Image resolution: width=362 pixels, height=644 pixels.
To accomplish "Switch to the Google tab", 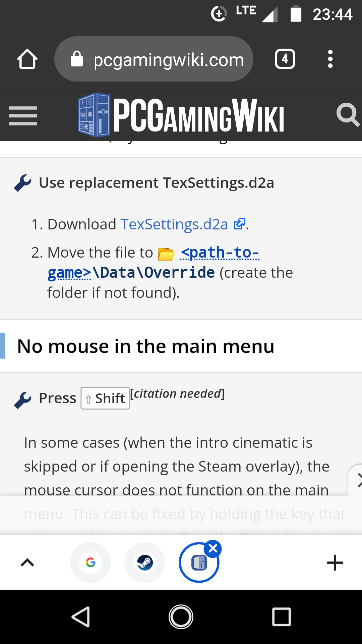I will tap(90, 562).
